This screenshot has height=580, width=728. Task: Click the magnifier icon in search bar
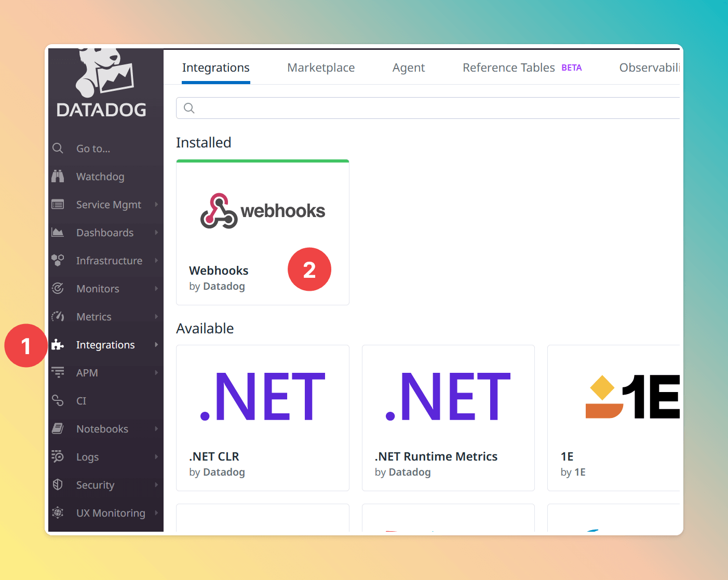[190, 108]
